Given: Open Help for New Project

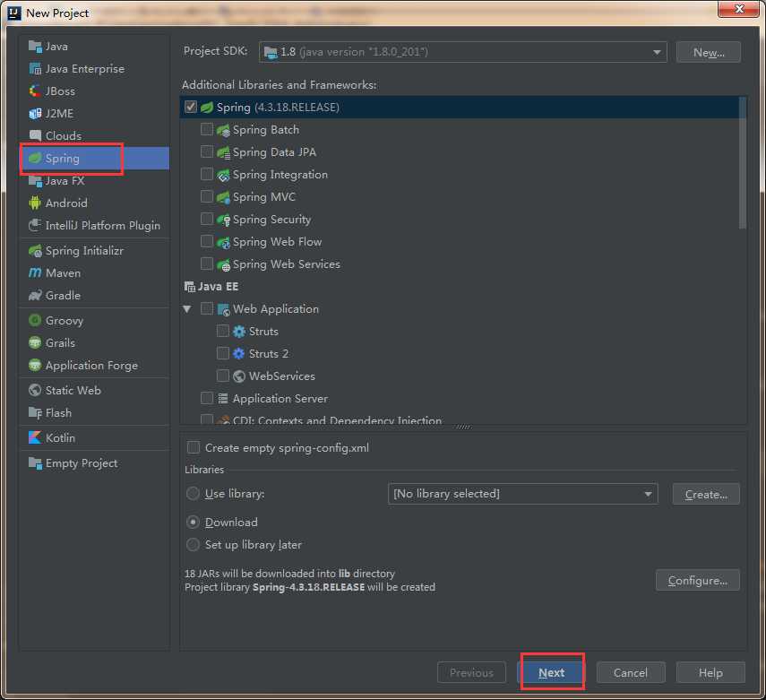Looking at the screenshot, I should [x=710, y=673].
